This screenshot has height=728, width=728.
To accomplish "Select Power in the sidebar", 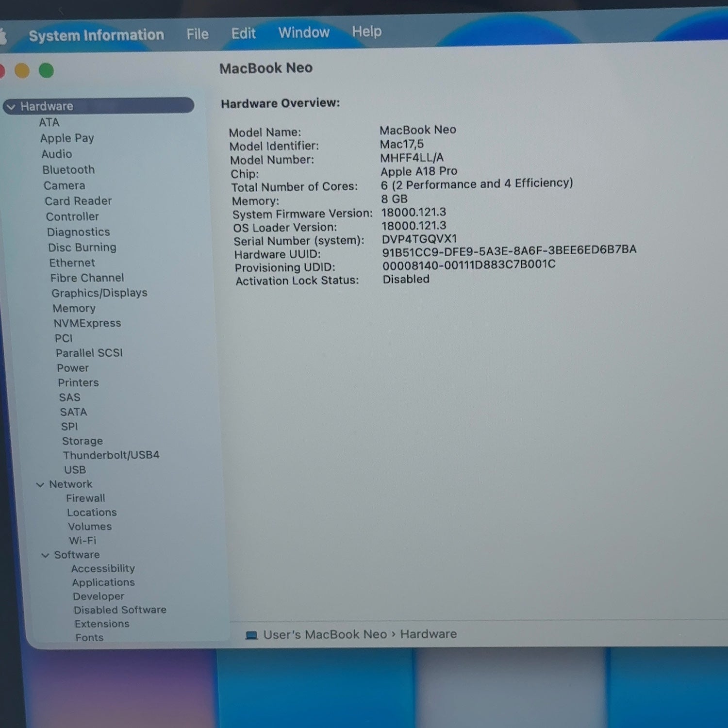I will 73,368.
